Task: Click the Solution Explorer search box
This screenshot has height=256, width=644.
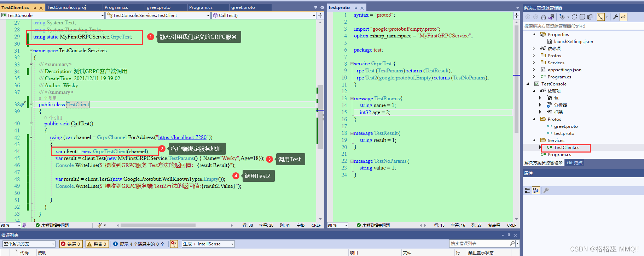Action: tap(580, 26)
